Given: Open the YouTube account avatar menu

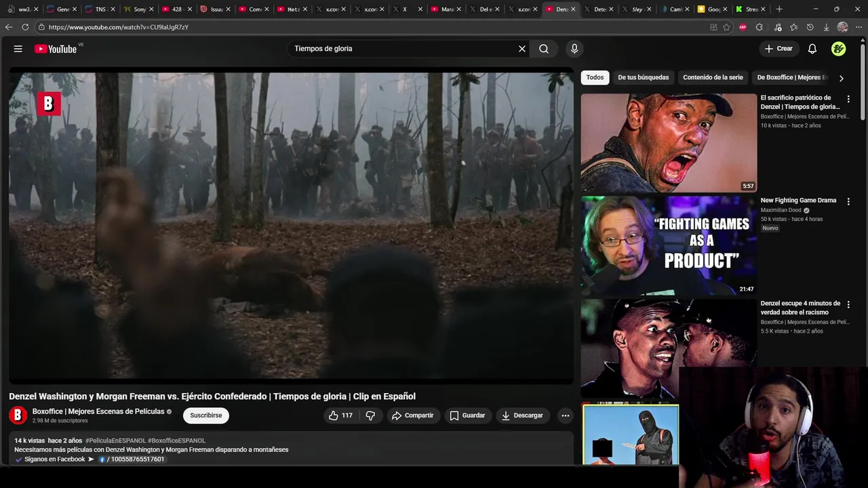Looking at the screenshot, I should pyautogui.click(x=839, y=49).
